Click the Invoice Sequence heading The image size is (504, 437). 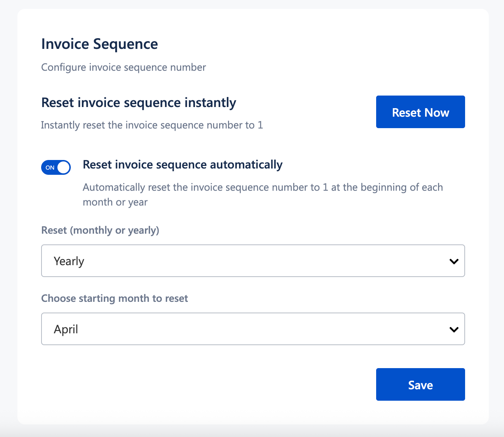100,44
